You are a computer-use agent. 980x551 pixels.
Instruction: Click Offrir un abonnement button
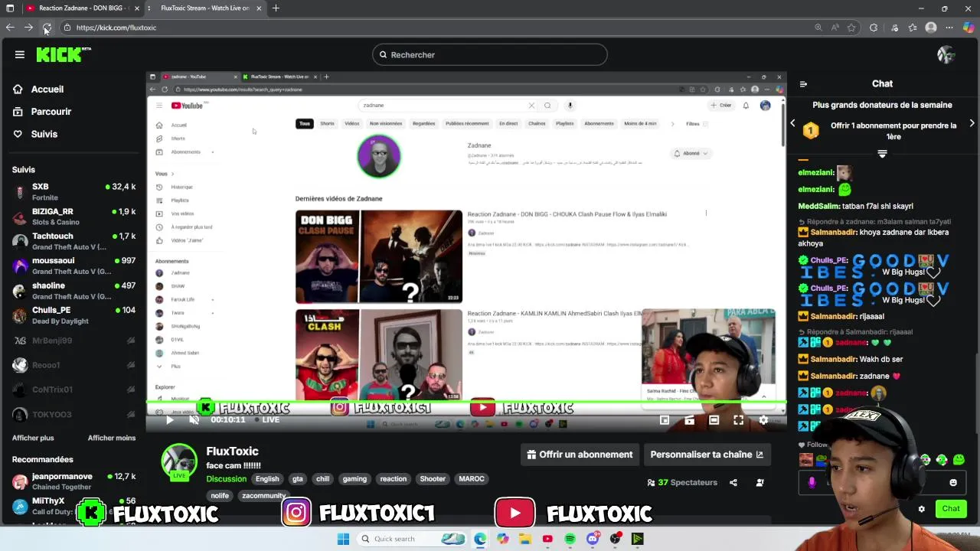[580, 455]
